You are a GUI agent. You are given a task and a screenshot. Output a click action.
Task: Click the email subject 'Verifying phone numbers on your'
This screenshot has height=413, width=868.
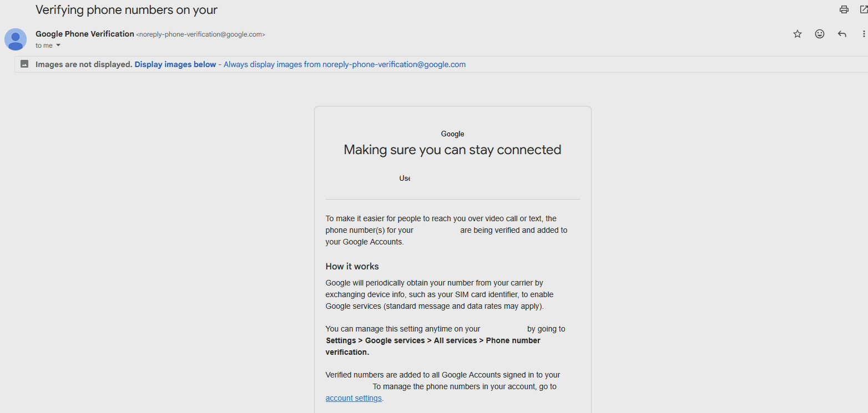[127, 9]
